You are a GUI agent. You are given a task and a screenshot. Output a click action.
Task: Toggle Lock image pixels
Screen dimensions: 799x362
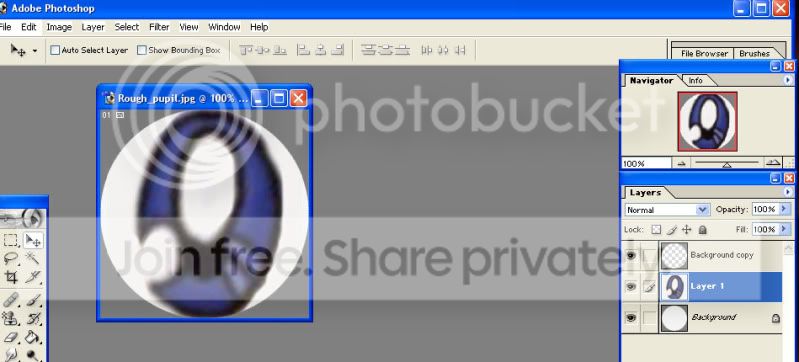pos(672,229)
